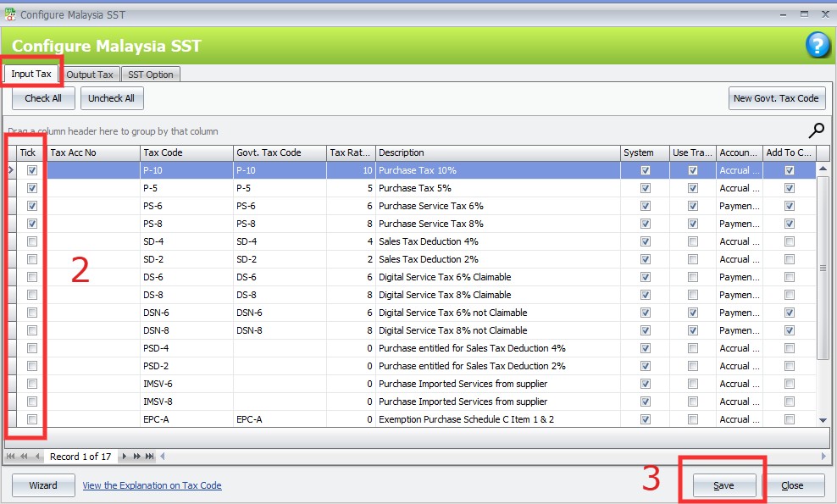The image size is (837, 504).
Task: Switch to the Output Tax tab
Action: (x=90, y=75)
